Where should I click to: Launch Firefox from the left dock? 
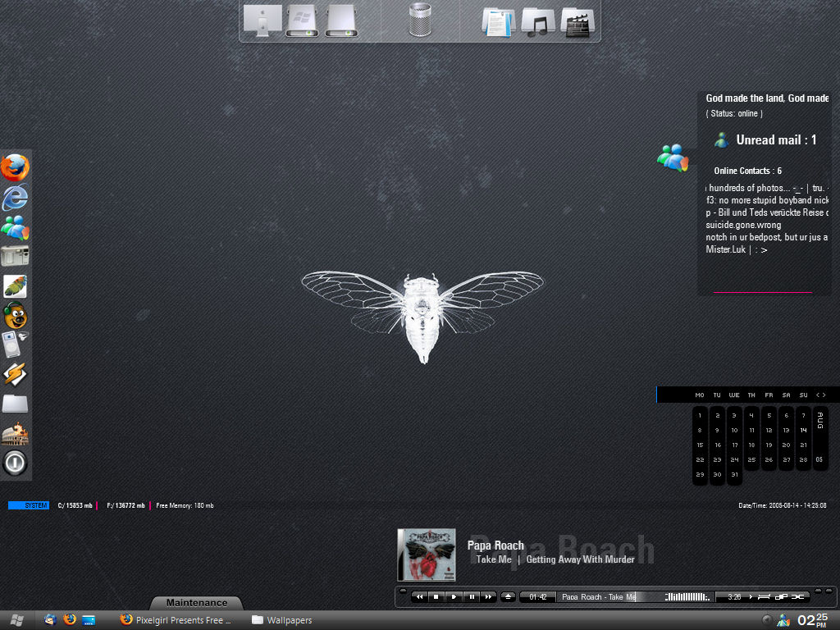coord(14,167)
